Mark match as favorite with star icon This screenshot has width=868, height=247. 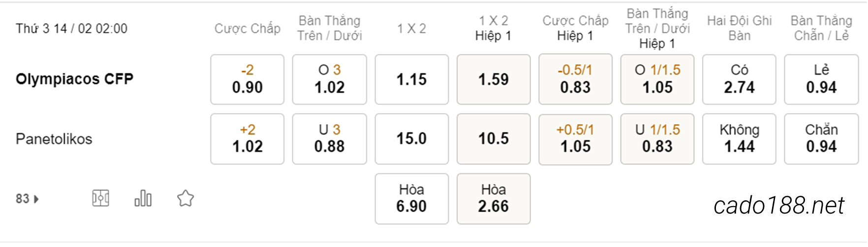(186, 198)
